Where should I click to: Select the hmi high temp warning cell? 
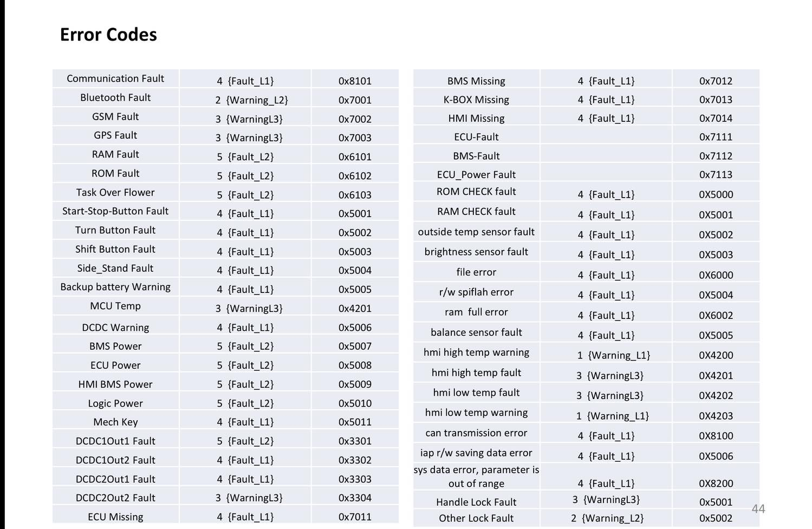(476, 352)
